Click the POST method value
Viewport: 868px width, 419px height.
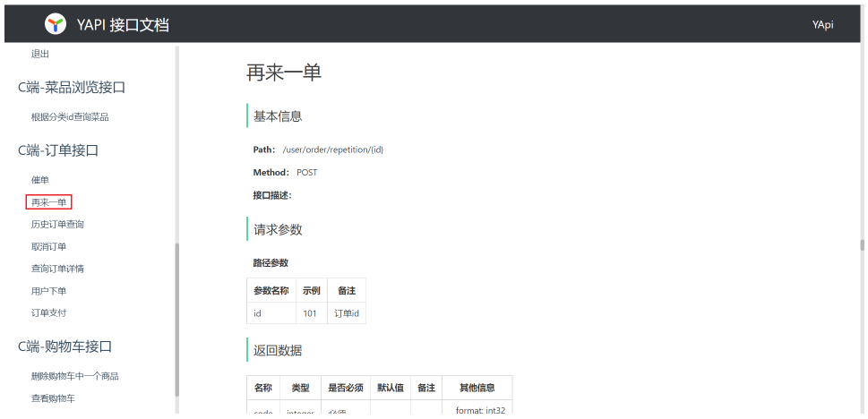point(306,172)
